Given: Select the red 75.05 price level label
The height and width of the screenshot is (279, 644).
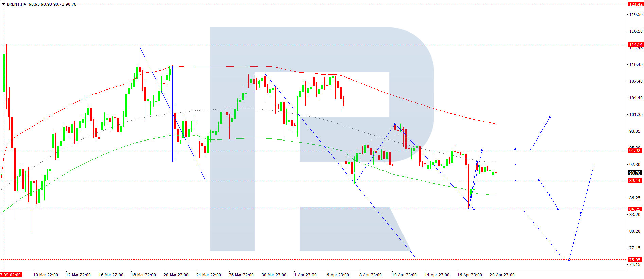Looking at the screenshot, I should (634, 260).
